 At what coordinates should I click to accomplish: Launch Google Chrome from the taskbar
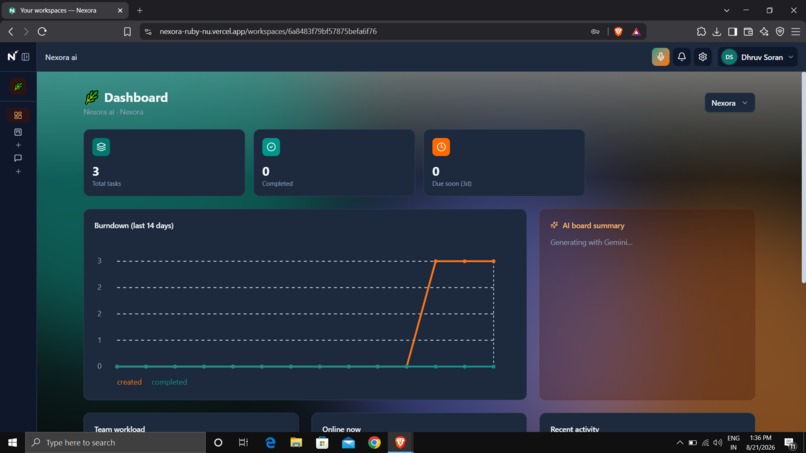pyautogui.click(x=374, y=442)
